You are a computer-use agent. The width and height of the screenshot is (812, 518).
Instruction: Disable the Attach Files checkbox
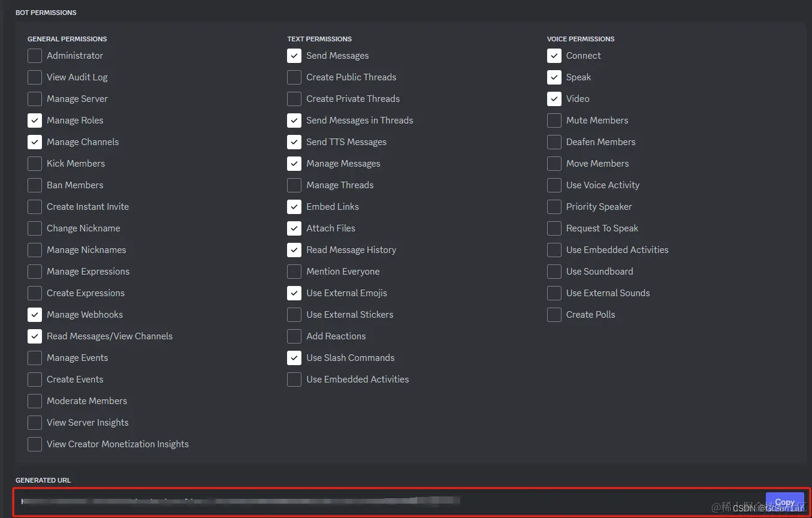[294, 228]
